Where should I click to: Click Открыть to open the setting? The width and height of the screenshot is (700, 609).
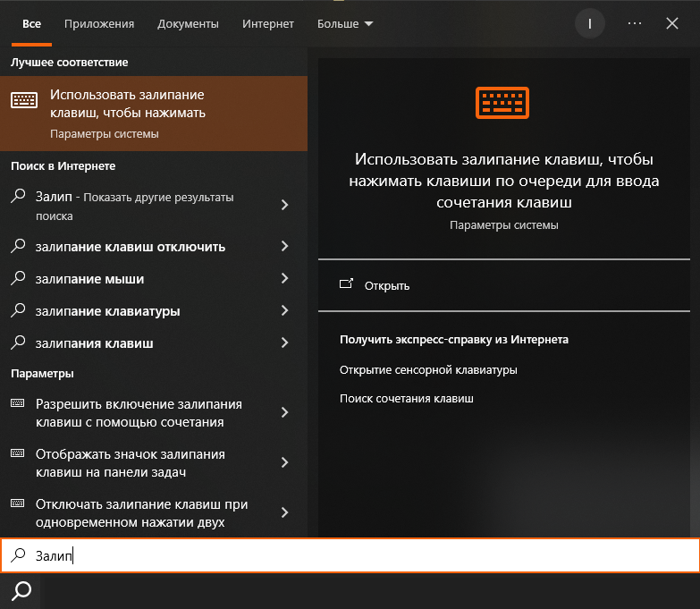(x=387, y=285)
